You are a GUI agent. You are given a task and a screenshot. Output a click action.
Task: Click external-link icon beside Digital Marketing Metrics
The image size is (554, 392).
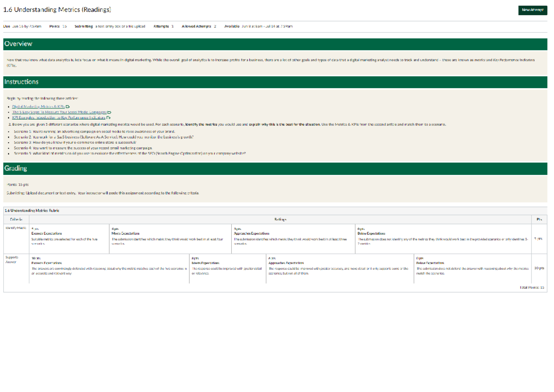click(67, 106)
